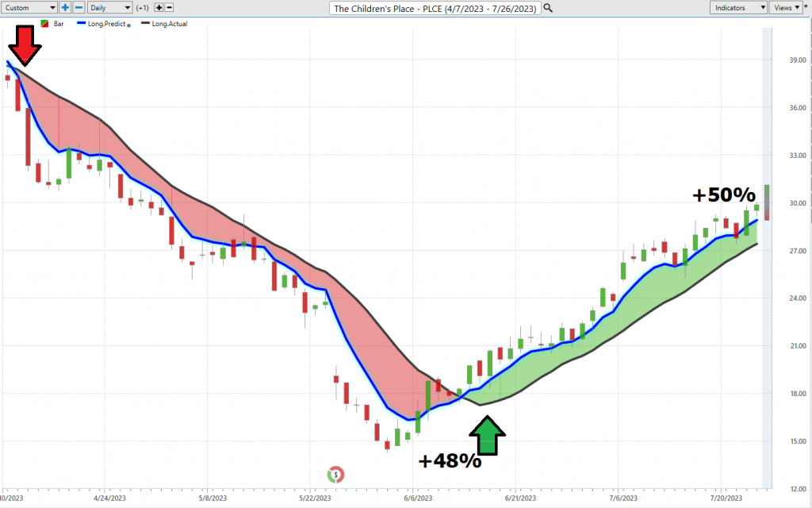The height and width of the screenshot is (508, 812).
Task: Click the 6/6/2023 date axis label
Action: point(418,498)
